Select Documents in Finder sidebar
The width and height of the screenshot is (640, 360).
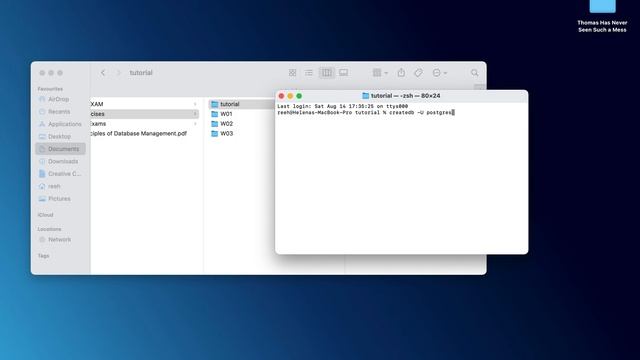60,149
